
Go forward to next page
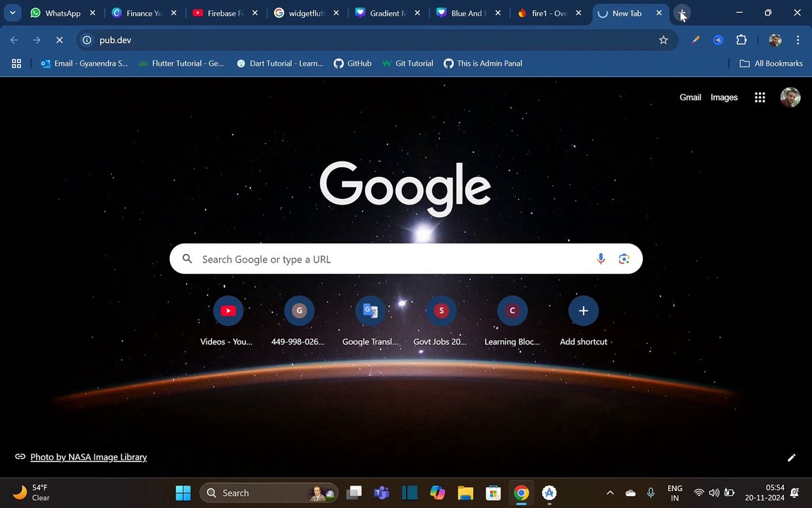[x=36, y=40]
